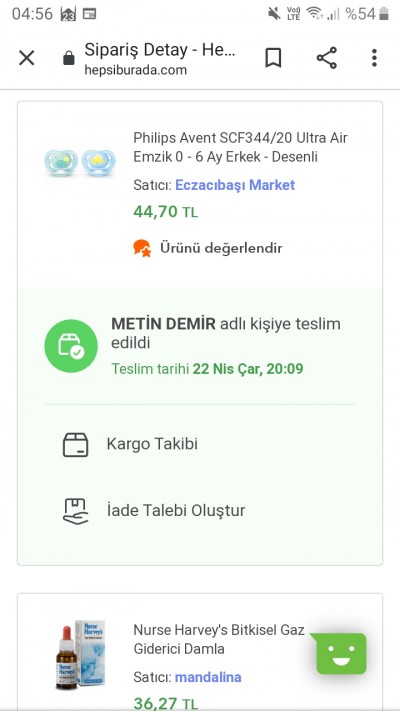Open seller Eczacıbaşı Market link

(x=235, y=185)
